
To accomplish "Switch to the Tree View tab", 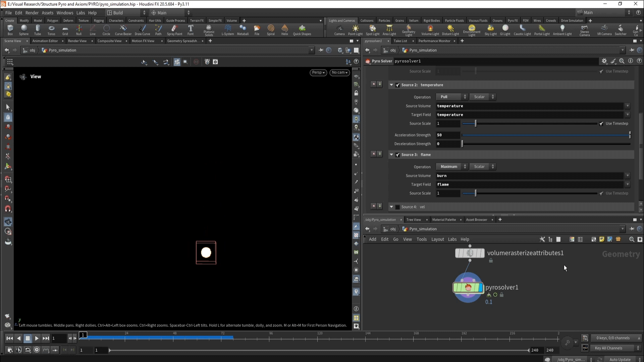I will click(x=413, y=220).
